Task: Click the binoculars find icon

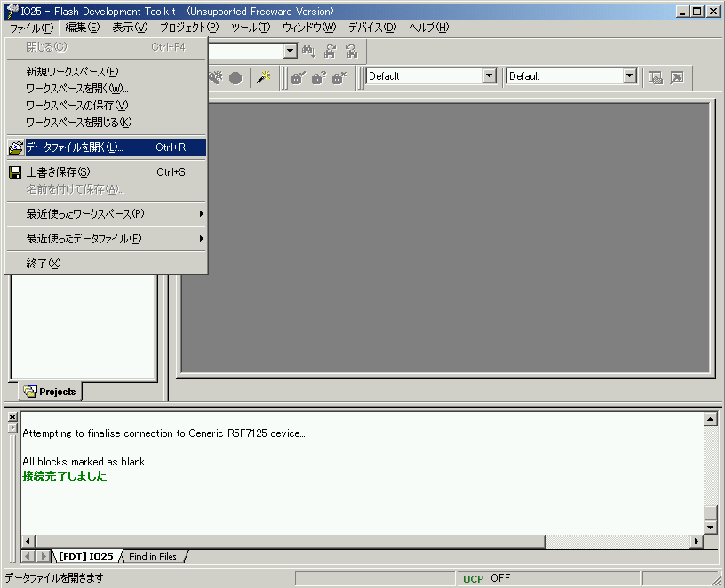Action: tap(308, 51)
